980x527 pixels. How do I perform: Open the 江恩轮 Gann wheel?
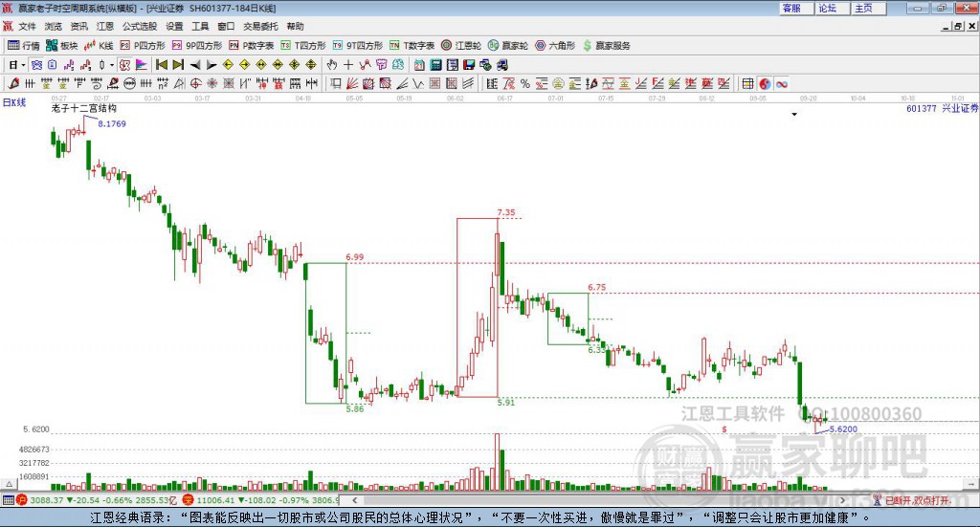click(460, 46)
